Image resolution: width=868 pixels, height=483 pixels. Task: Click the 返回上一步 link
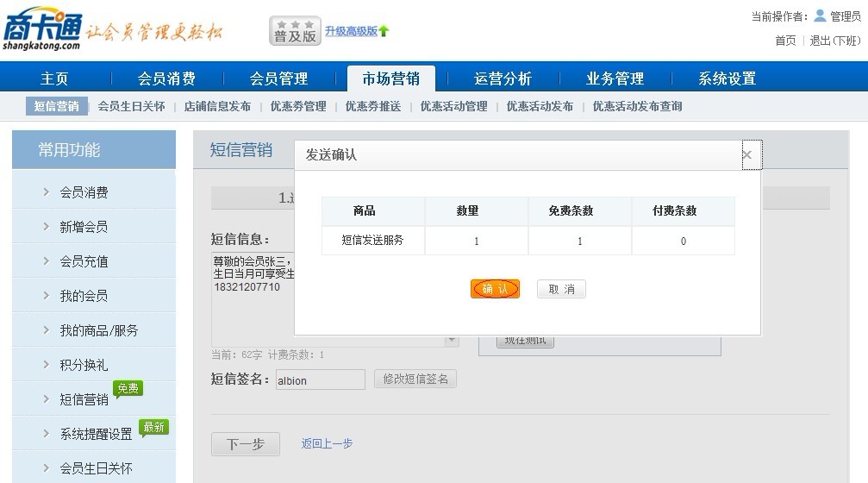327,443
